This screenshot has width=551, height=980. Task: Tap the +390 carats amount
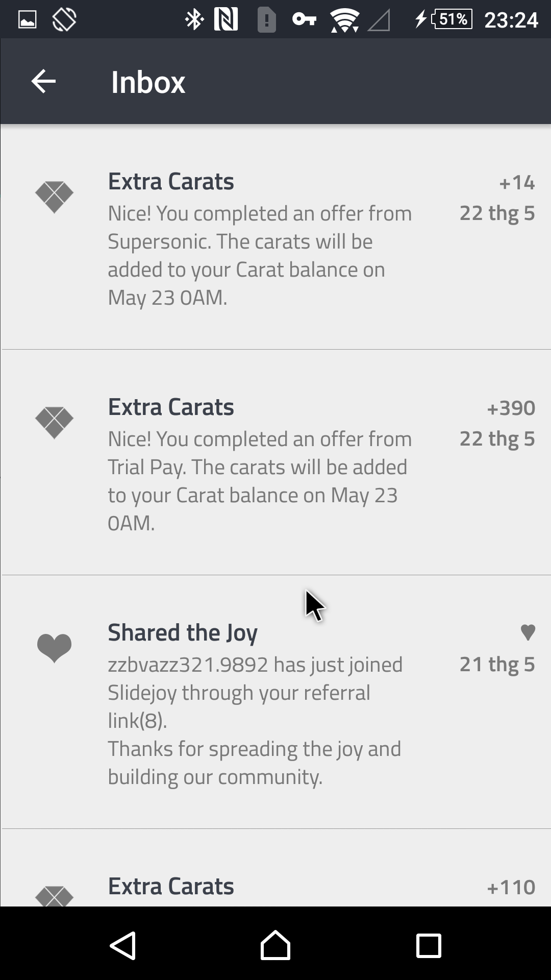coord(511,408)
